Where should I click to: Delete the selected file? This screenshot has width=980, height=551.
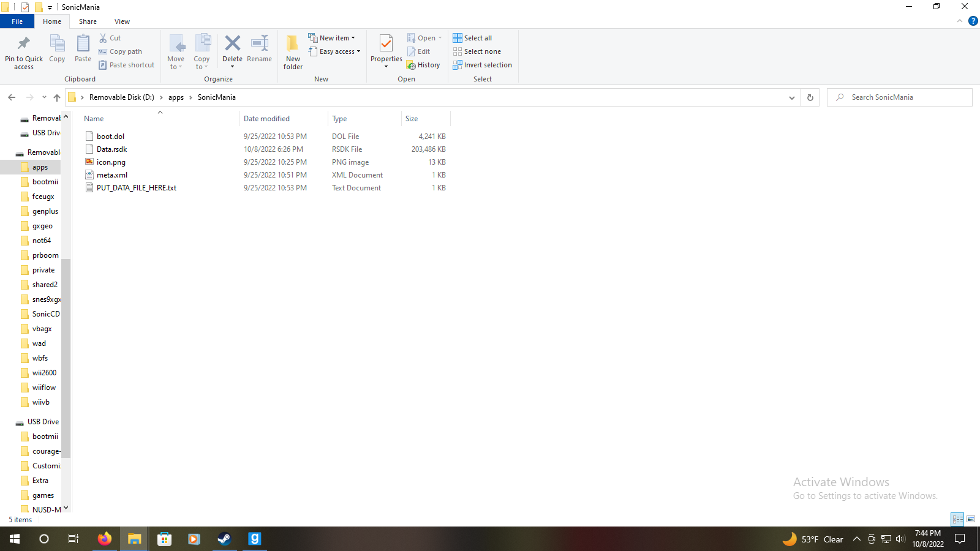pos(232,51)
